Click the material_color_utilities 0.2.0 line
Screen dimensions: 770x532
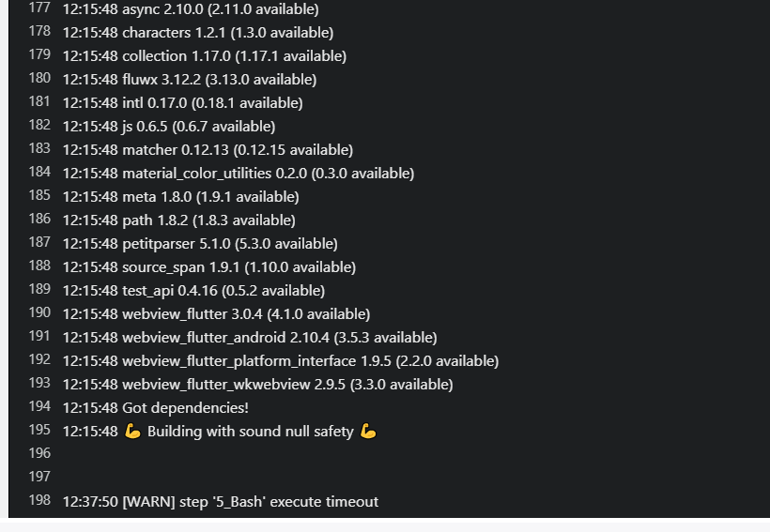[x=239, y=174]
